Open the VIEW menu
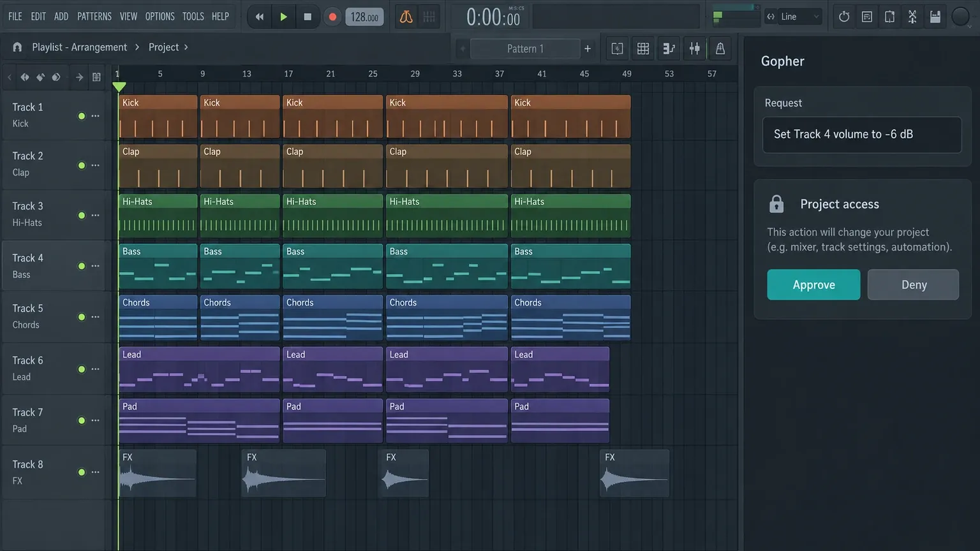The width and height of the screenshot is (980, 551). (128, 17)
